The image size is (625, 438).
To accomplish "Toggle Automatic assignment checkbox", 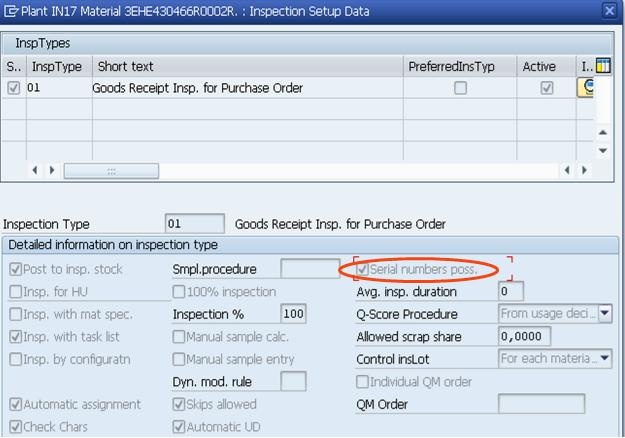I will 15,405.
